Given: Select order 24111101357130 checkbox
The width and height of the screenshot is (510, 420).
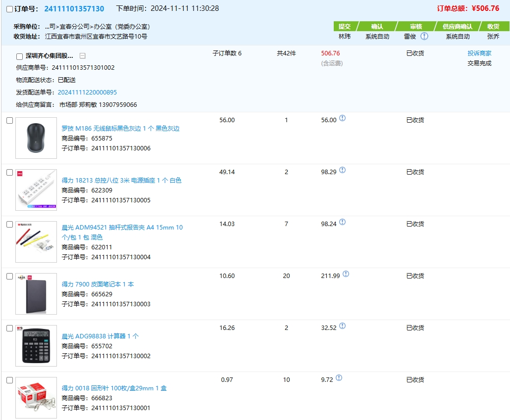Looking at the screenshot, I should (10, 9).
